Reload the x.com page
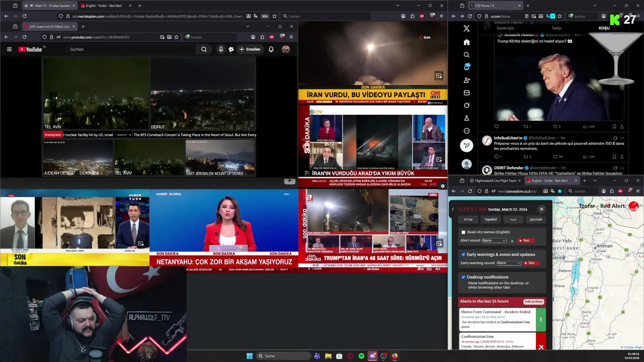644x362 pixels. coord(470,16)
